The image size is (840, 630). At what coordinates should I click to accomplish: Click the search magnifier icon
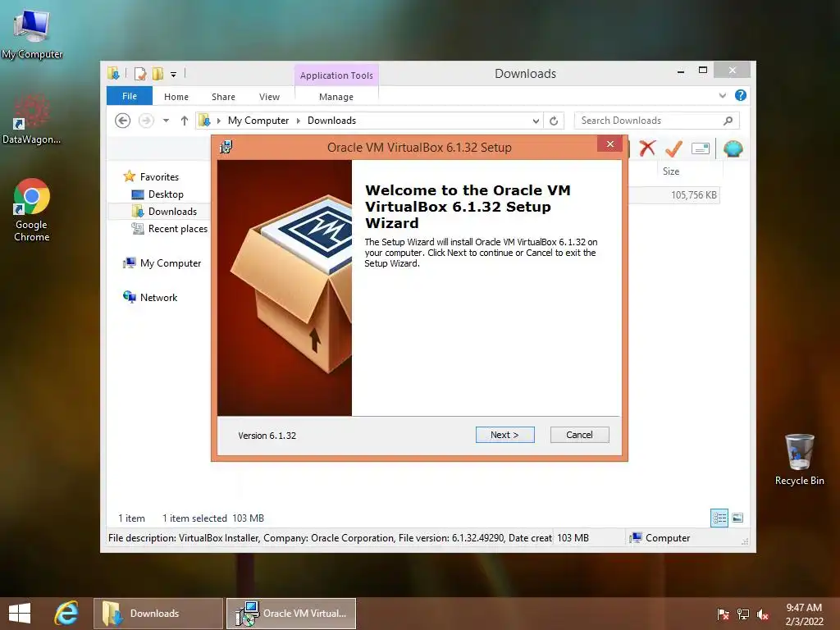click(x=728, y=121)
